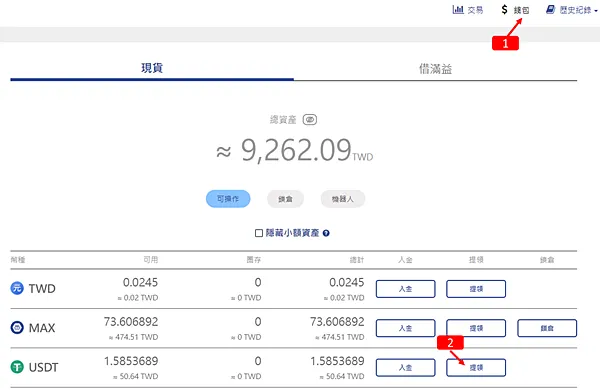This screenshot has width=600, height=391.
Task: Click the USDT row name text
Action: pyautogui.click(x=44, y=367)
